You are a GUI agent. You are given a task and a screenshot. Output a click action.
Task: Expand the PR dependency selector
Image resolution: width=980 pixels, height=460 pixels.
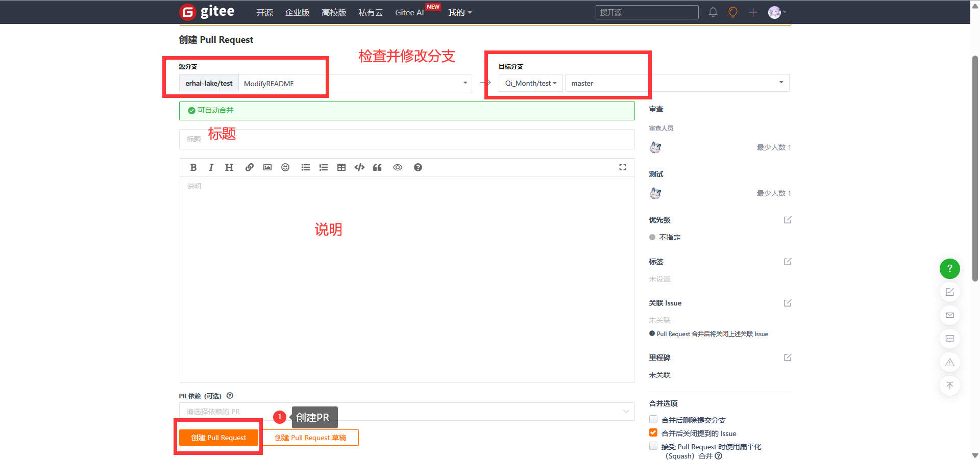pyautogui.click(x=406, y=412)
